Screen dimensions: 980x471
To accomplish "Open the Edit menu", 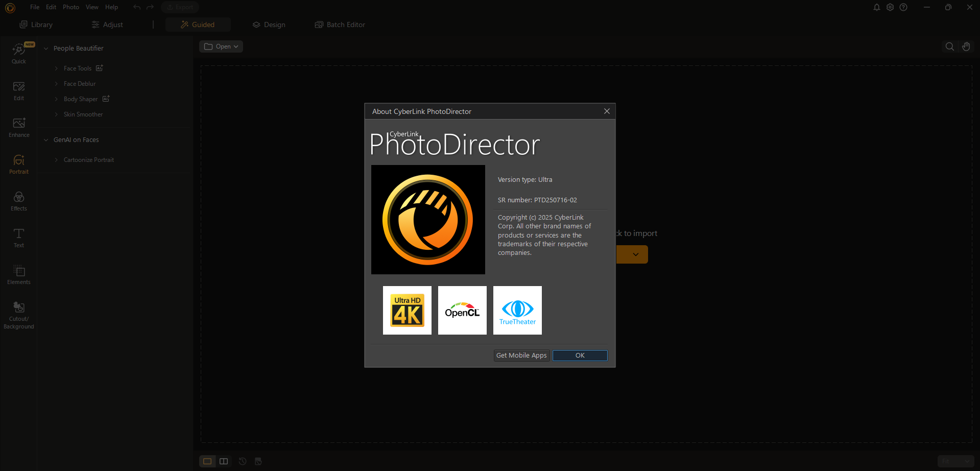I will click(x=51, y=7).
